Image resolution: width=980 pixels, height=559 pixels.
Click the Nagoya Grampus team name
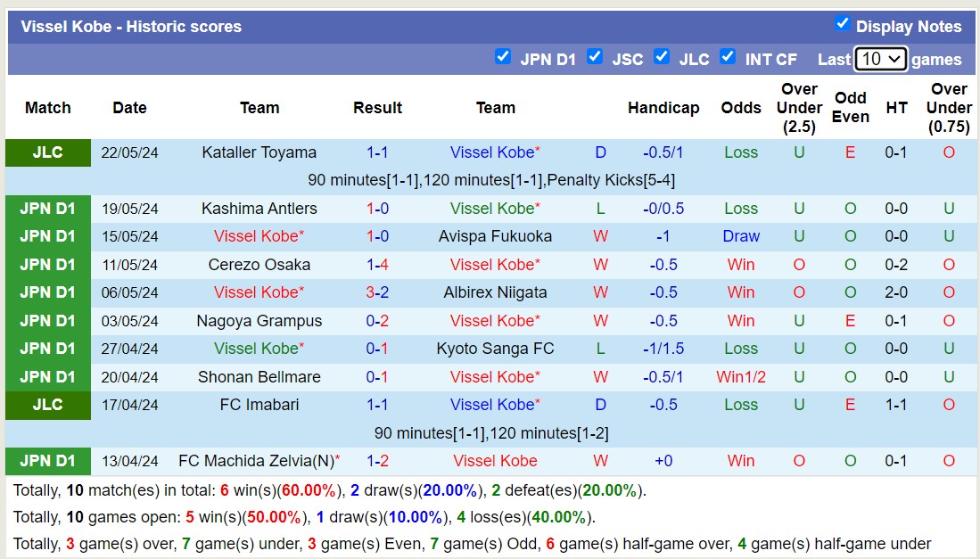[259, 321]
